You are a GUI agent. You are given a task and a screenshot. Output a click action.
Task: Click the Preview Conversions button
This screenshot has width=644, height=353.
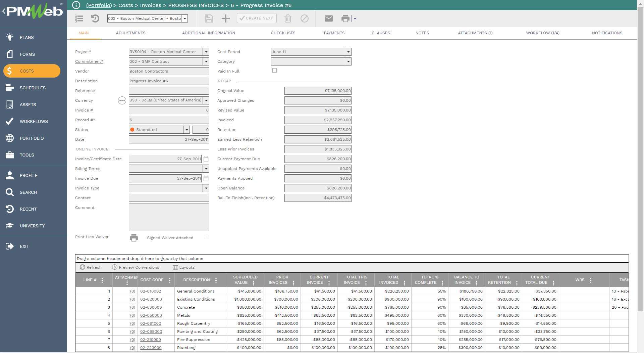tap(136, 267)
